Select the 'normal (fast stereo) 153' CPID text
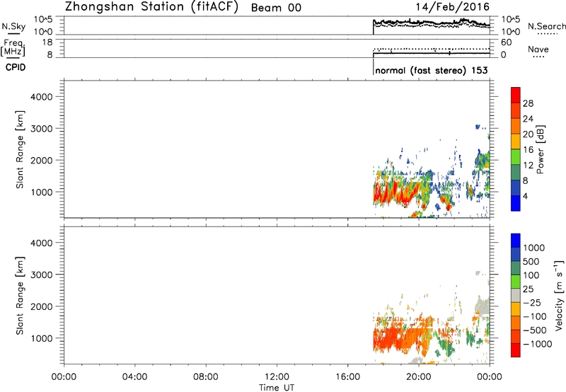This screenshot has height=392, width=566. click(x=432, y=70)
